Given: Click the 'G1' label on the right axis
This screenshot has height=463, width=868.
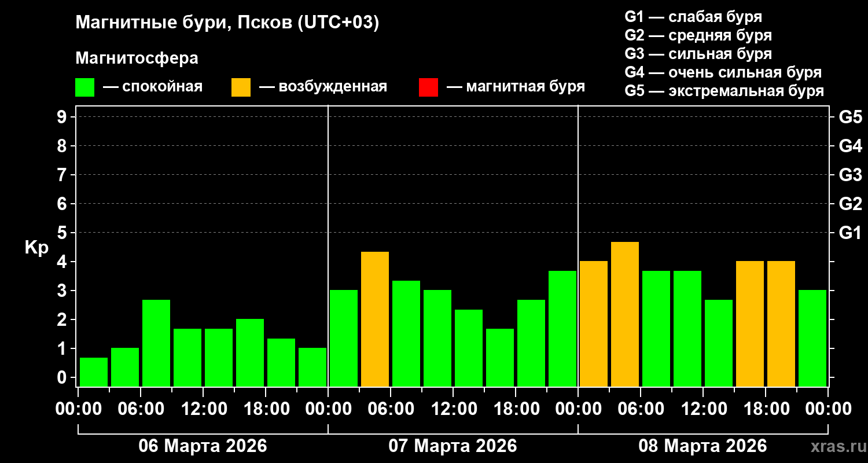Looking at the screenshot, I should pyautogui.click(x=850, y=233).
